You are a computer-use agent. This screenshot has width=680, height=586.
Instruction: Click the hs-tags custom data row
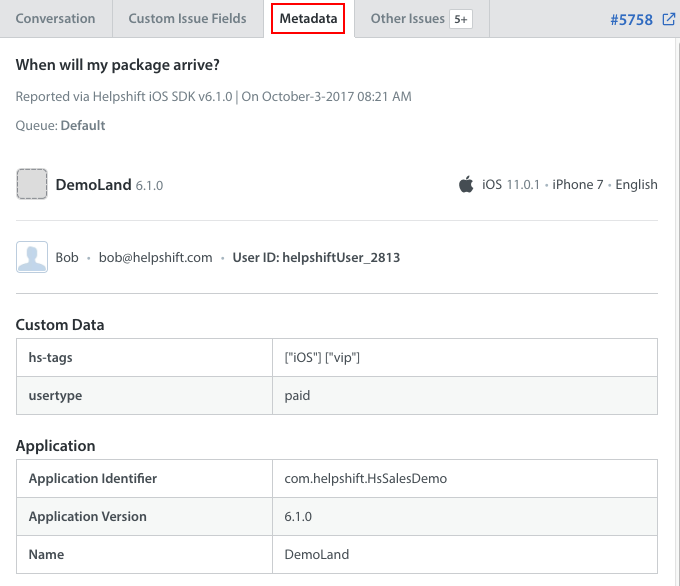coord(337,357)
